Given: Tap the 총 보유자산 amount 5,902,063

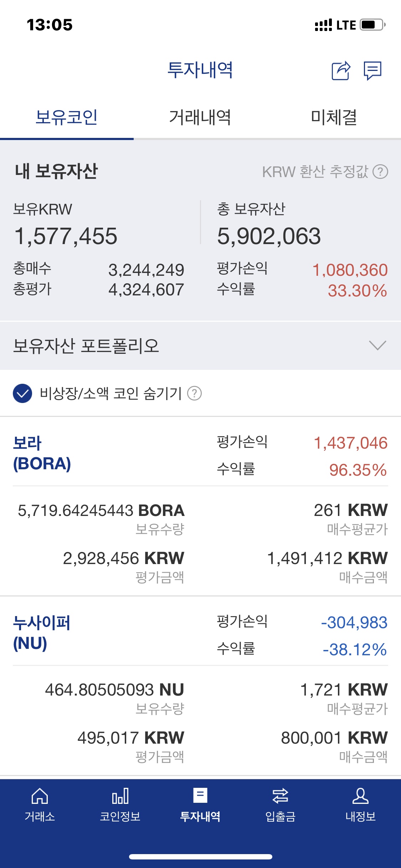Looking at the screenshot, I should coord(269,236).
